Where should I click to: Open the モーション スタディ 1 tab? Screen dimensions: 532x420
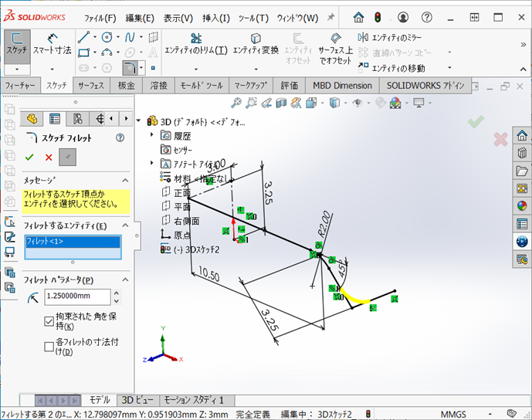[195, 400]
